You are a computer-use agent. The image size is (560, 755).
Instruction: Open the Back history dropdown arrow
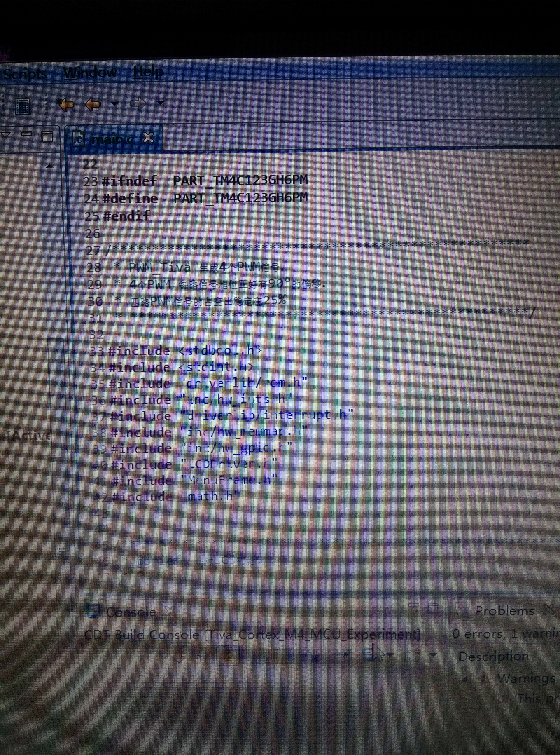(115, 103)
